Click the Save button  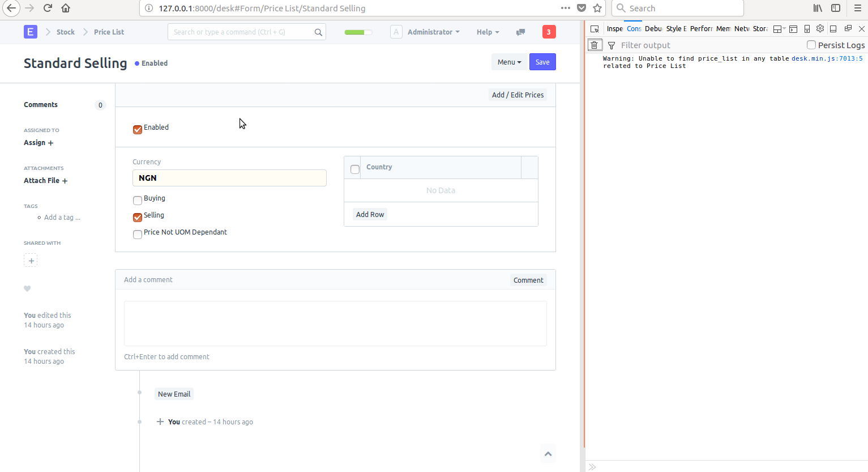[542, 62]
